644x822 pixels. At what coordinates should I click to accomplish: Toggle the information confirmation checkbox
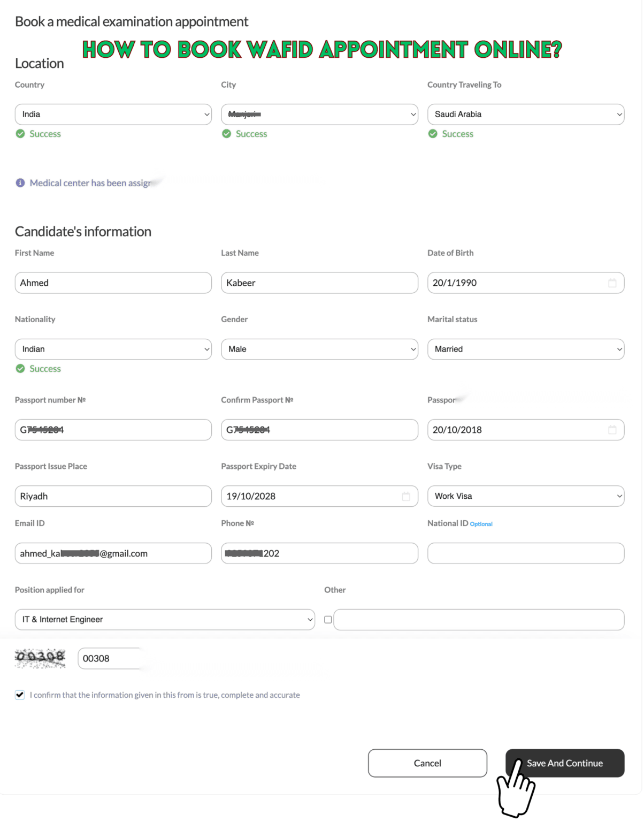[20, 695]
